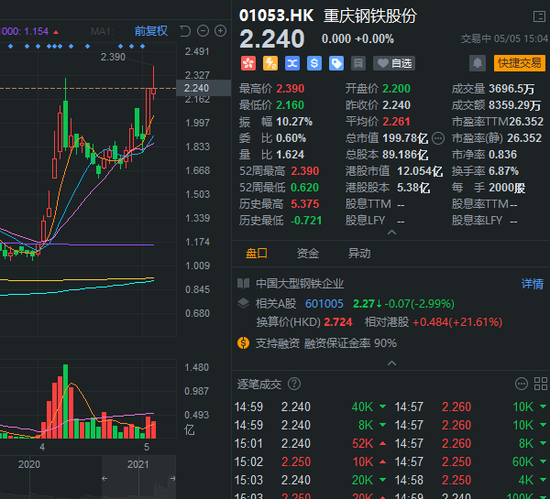Click the 15:01 trade row with 52K
Viewport: 550px width, 499px height.
tap(311, 444)
